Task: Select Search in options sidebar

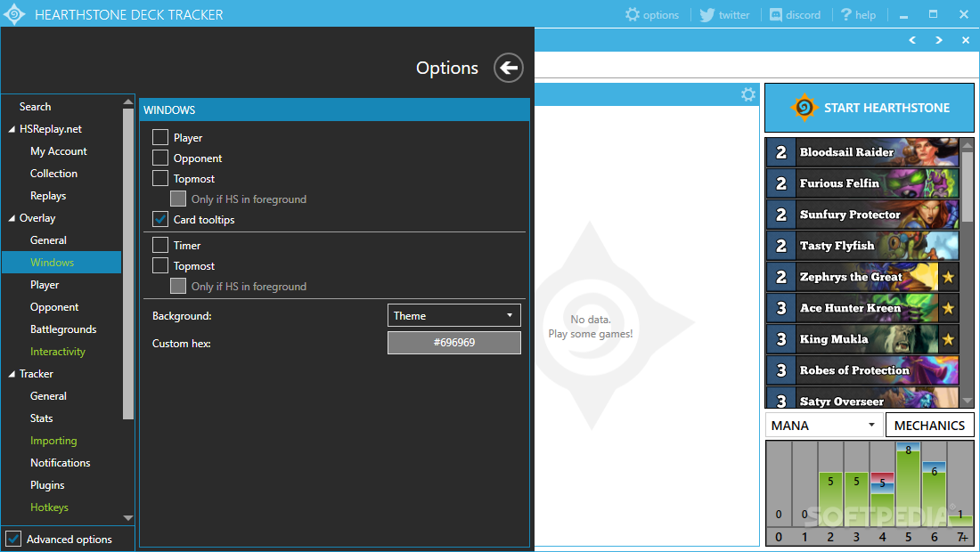Action: [35, 107]
